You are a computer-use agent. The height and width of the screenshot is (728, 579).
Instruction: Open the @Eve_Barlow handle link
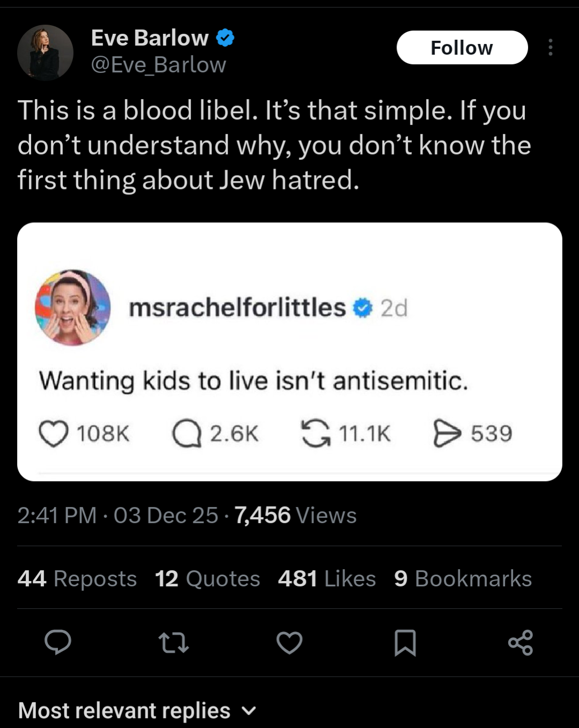(158, 65)
